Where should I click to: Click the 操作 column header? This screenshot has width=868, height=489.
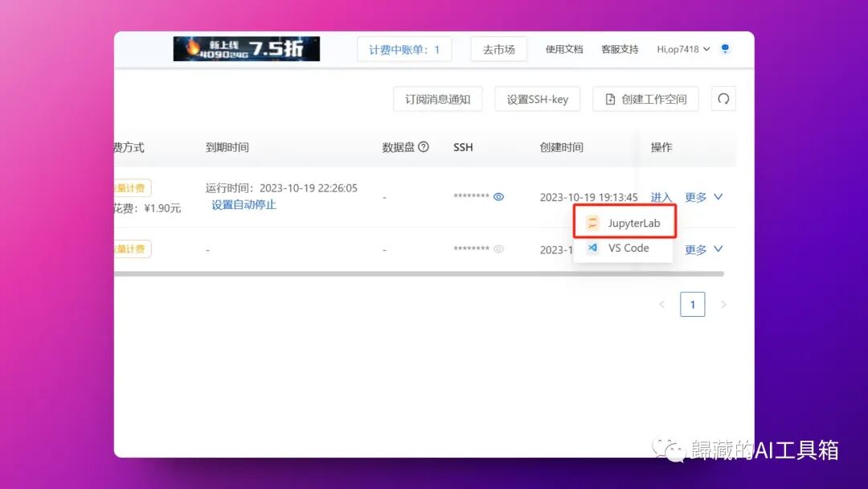tap(661, 147)
